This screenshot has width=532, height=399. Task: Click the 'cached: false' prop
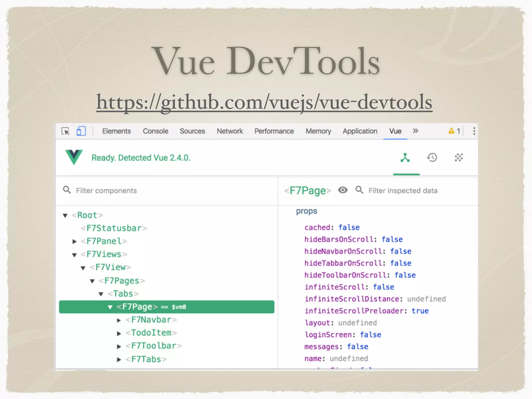coord(332,227)
